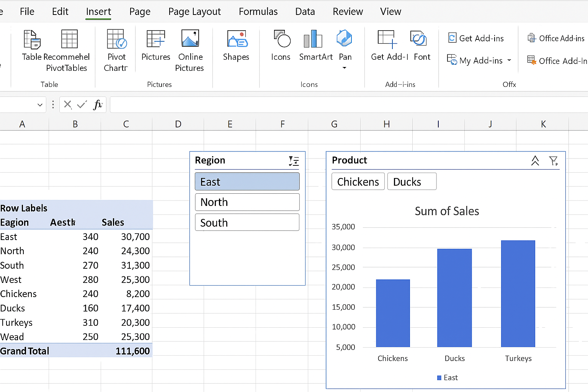Click the 111,600 total cell

coord(132,351)
